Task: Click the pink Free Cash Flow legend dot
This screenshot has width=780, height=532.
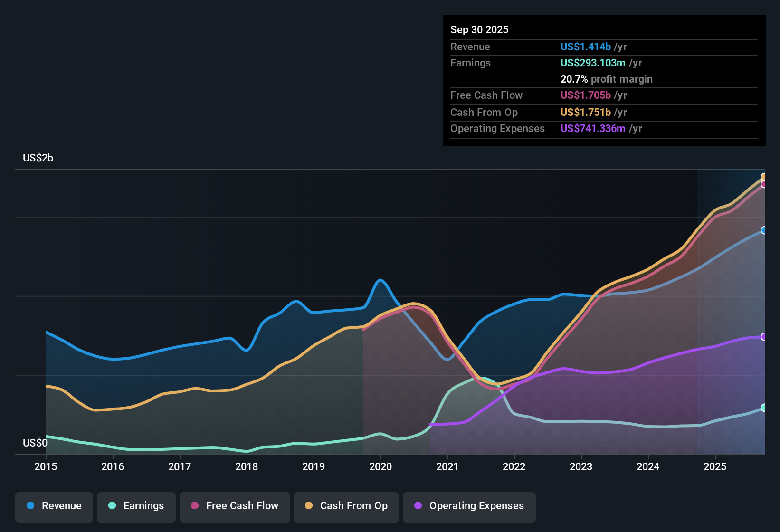Action: (x=195, y=505)
